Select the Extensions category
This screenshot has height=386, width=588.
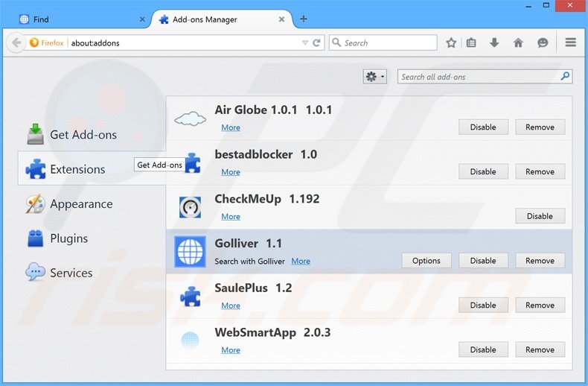click(92, 169)
